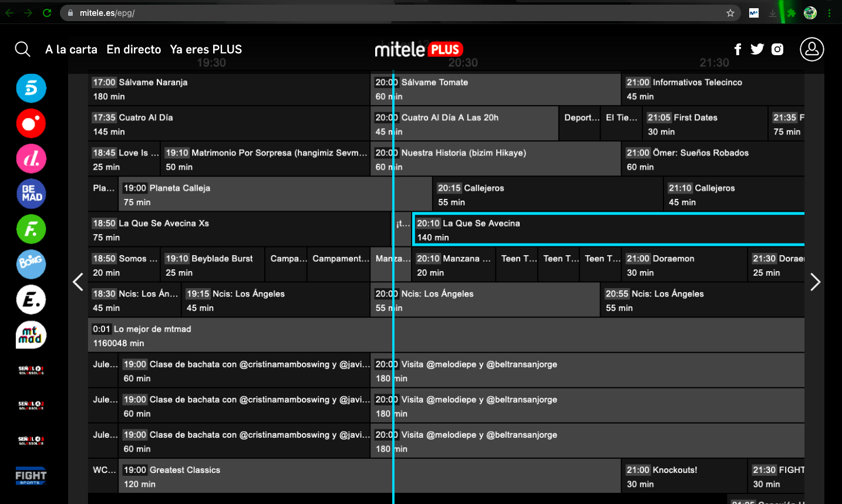The height and width of the screenshot is (504, 842).
Task: Select the Cuatro channel logo
Action: tap(31, 124)
